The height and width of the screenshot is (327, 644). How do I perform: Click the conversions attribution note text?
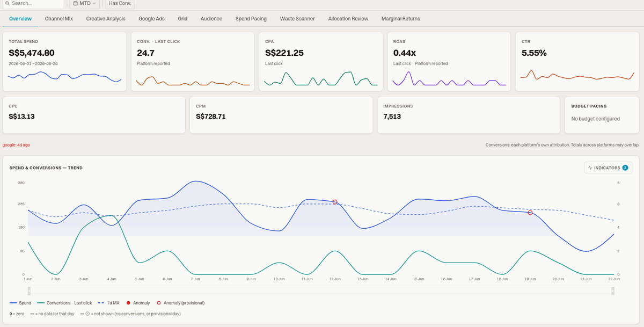(x=563, y=145)
